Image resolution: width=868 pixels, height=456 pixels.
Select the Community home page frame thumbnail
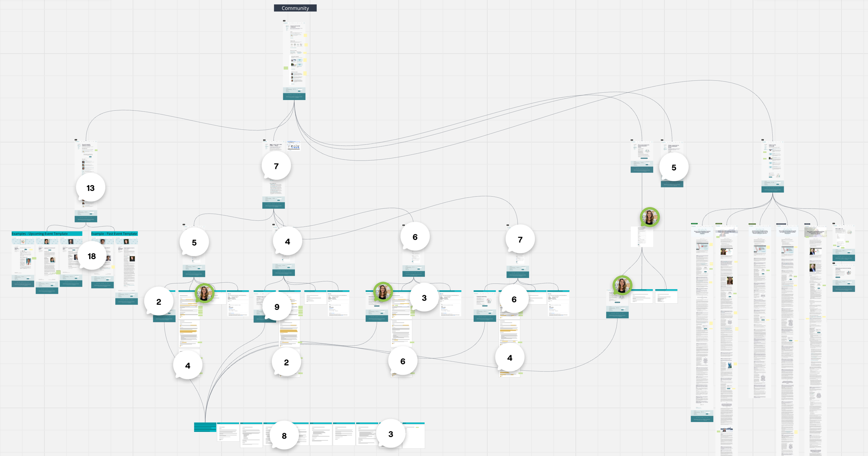coord(294,60)
